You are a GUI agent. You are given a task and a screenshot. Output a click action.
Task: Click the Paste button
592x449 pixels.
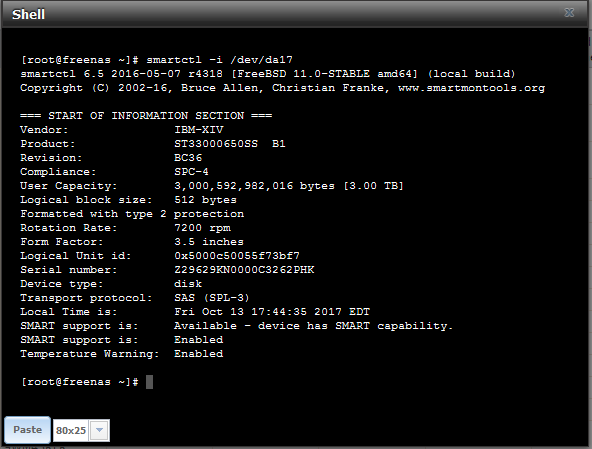pyautogui.click(x=28, y=430)
